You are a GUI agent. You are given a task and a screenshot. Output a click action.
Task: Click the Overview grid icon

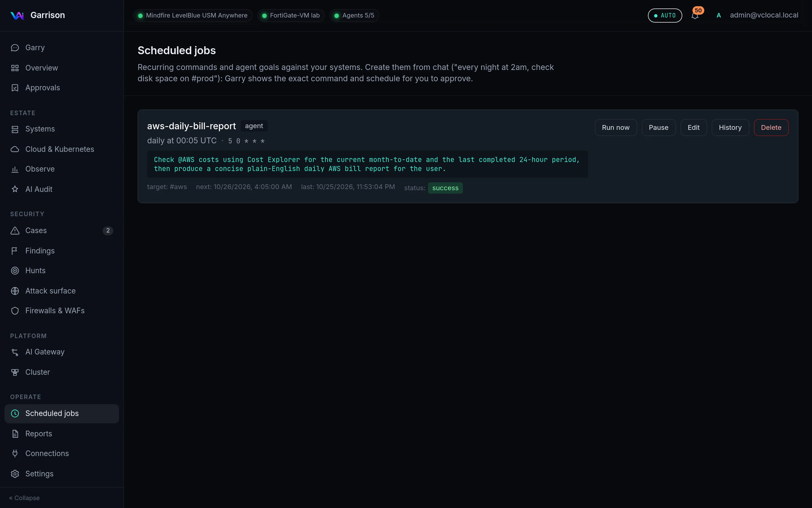click(15, 68)
